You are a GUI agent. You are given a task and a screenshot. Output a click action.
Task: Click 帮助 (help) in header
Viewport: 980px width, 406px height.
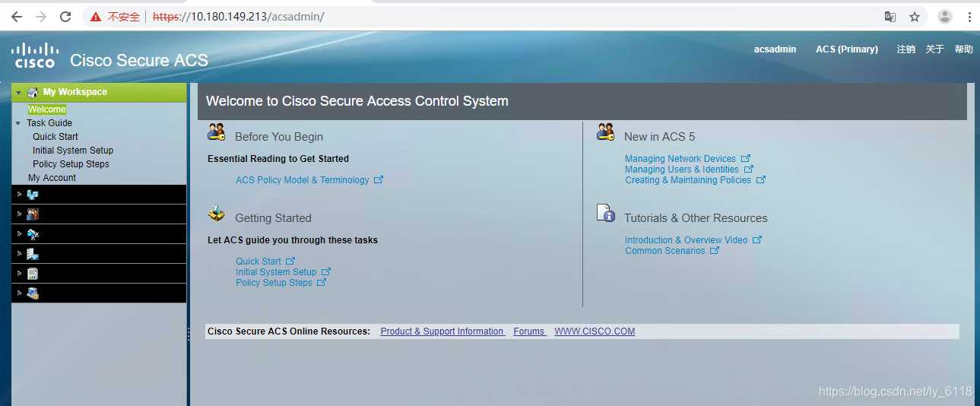pyautogui.click(x=963, y=49)
